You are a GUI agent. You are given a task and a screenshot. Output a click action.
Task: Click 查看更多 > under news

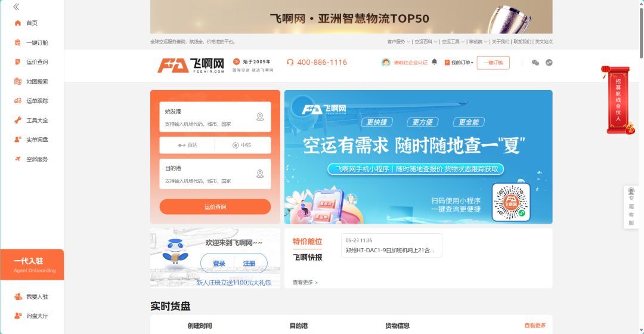click(x=305, y=282)
